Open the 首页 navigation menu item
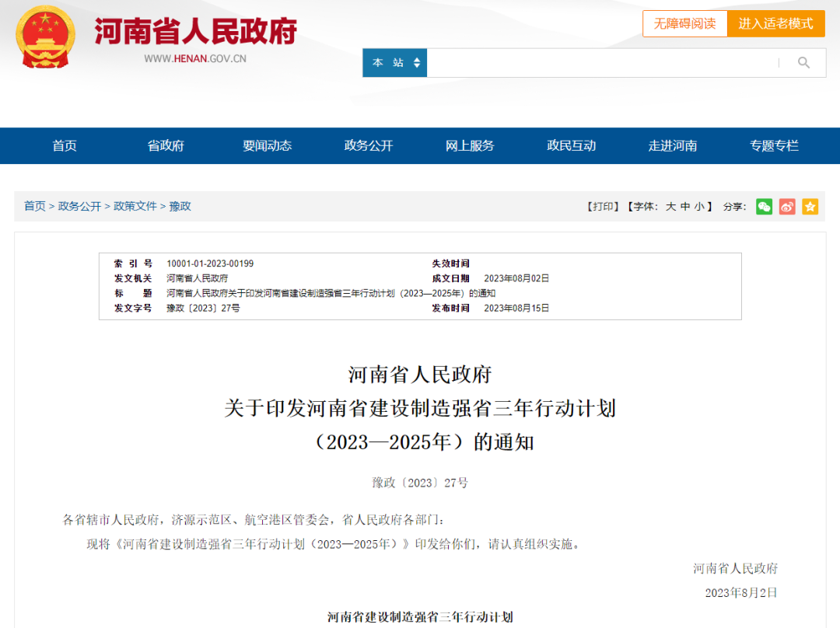Screen dimensions: 840x628 point(65,145)
